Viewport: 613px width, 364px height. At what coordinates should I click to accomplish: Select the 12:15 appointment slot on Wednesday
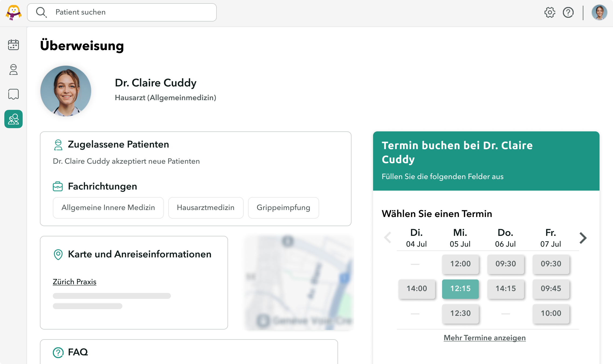(x=460, y=289)
